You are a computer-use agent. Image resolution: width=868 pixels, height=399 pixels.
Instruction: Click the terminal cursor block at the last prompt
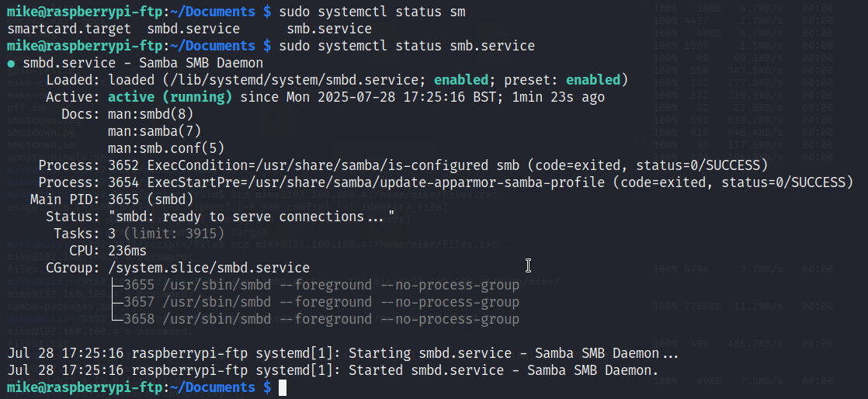pos(283,387)
